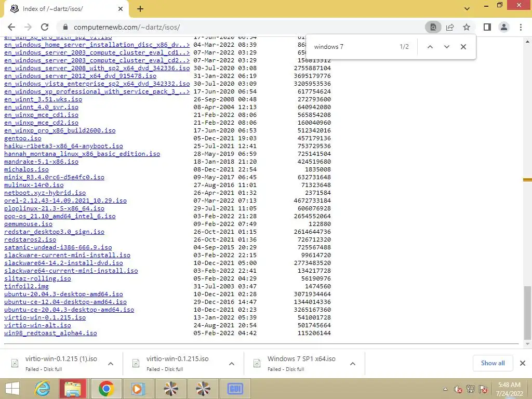532x399 pixels.
Task: Open mulinux-14r0.iso link
Action: click(34, 185)
